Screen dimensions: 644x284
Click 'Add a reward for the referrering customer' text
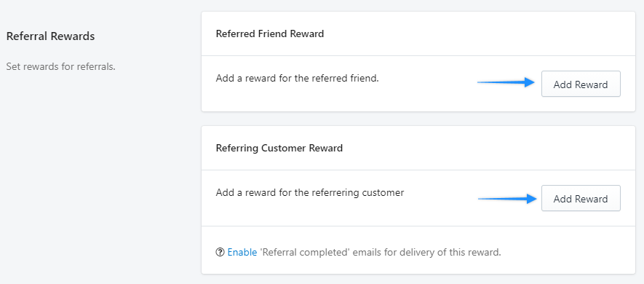pyautogui.click(x=310, y=192)
